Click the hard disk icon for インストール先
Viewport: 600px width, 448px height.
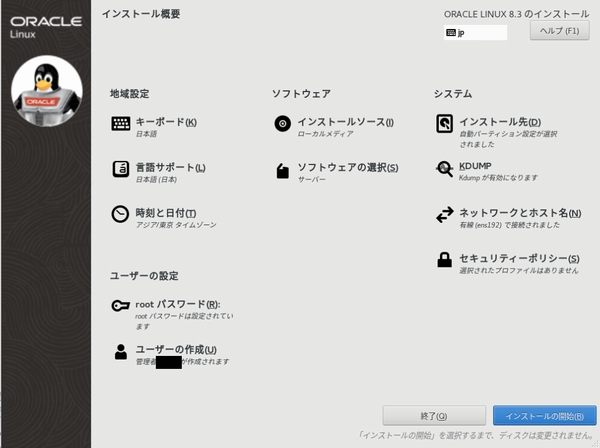[444, 124]
